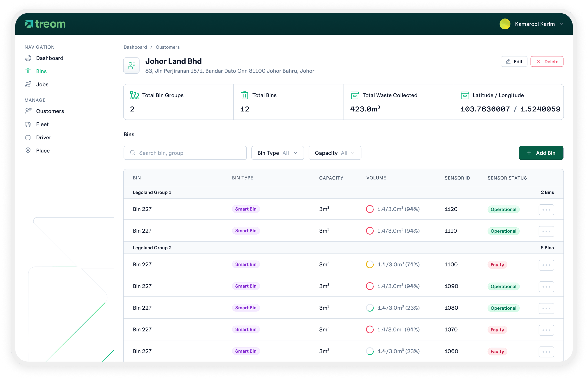Image resolution: width=588 pixels, height=379 pixels.
Task: Go to Dashboard breadcrumb link
Action: [135, 47]
